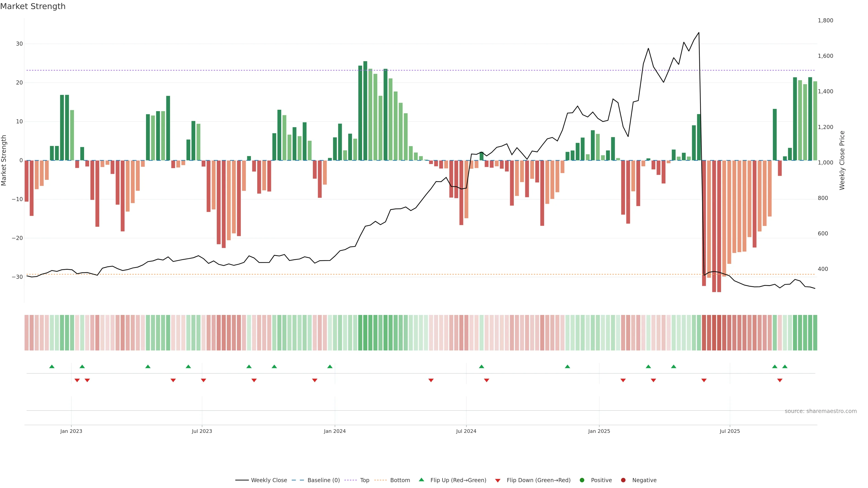Click the red flip-down marker nearest Jul 2024

[x=487, y=380]
